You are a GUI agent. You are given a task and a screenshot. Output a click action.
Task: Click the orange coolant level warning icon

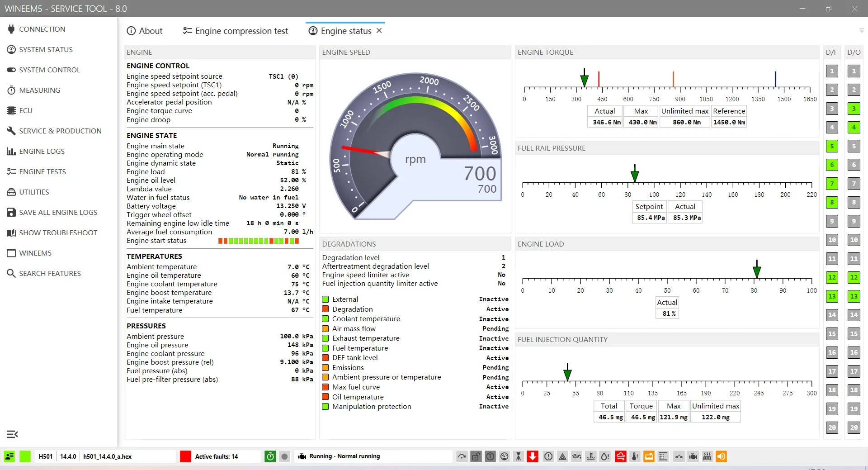(649, 456)
